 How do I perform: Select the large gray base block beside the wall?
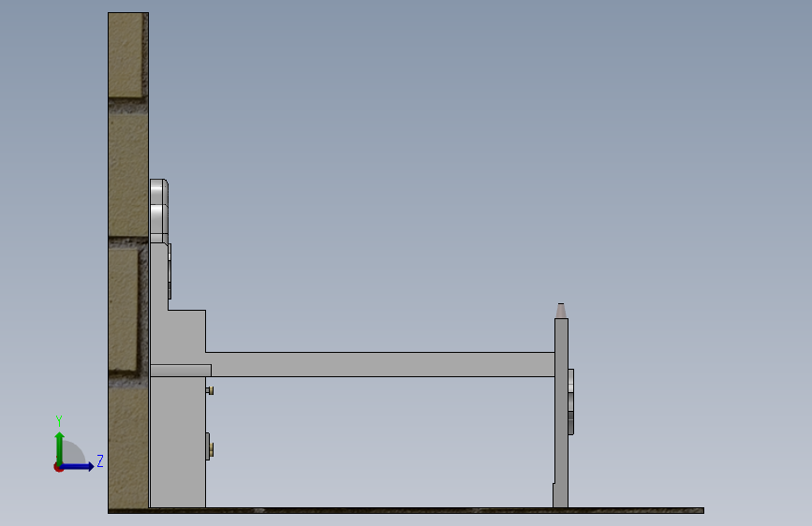tap(178, 442)
